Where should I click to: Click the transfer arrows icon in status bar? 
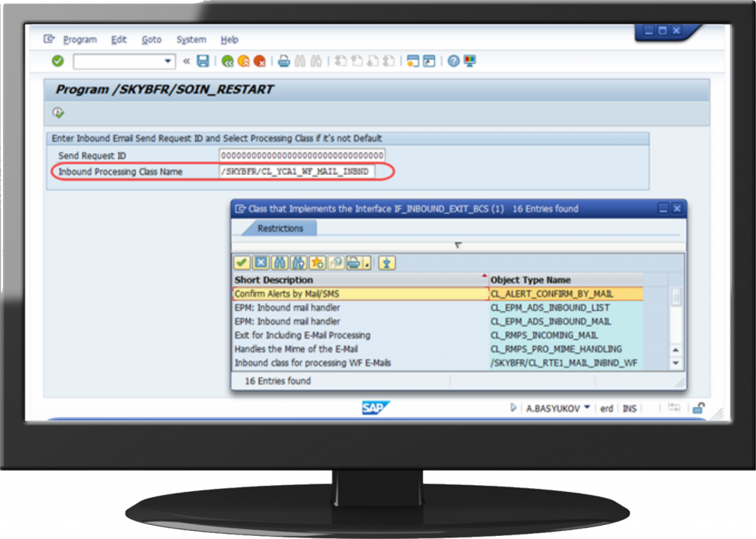673,408
